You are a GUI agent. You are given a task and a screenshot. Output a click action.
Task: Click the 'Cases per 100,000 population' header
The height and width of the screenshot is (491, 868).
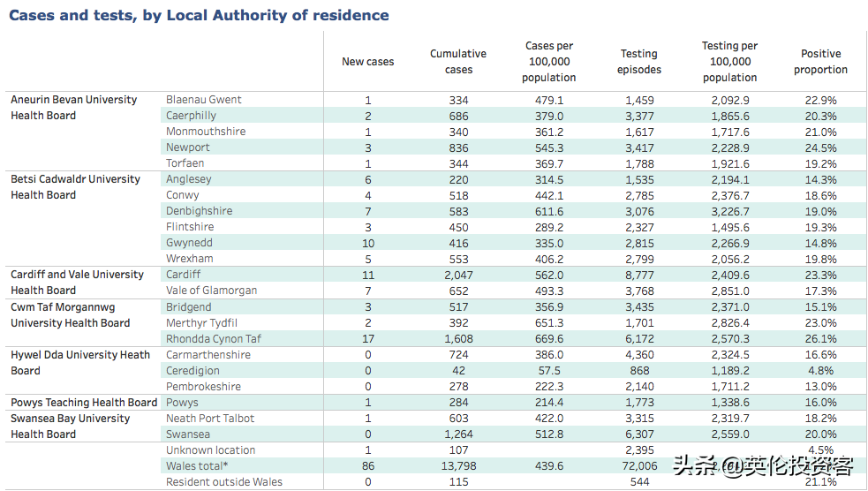pos(548,62)
